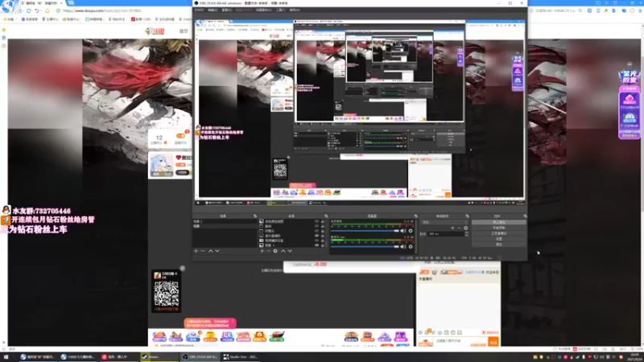This screenshot has width=644, height=362.
Task: Open favorites star in browser sidebar
Action: pos(4,30)
